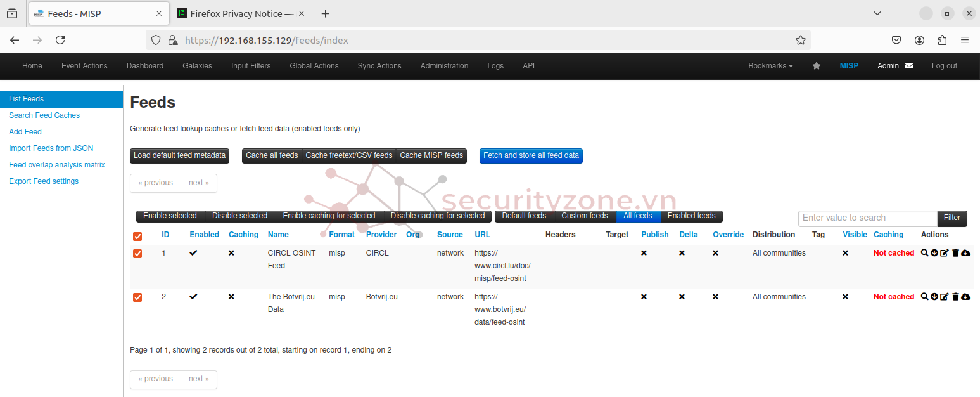Open the Pocket save icon
The width and height of the screenshot is (980, 397).
tap(896, 40)
